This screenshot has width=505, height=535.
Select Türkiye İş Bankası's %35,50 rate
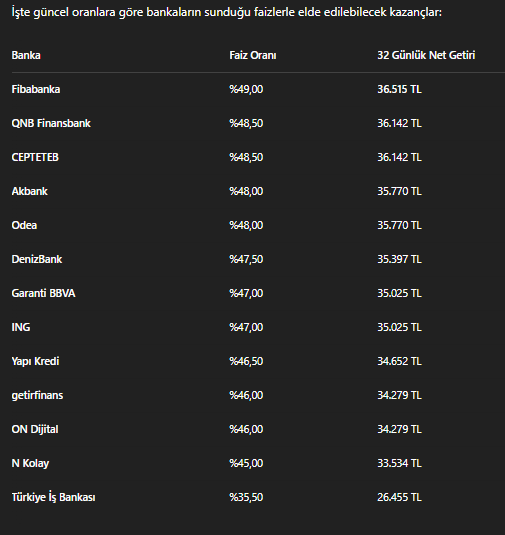click(246, 497)
